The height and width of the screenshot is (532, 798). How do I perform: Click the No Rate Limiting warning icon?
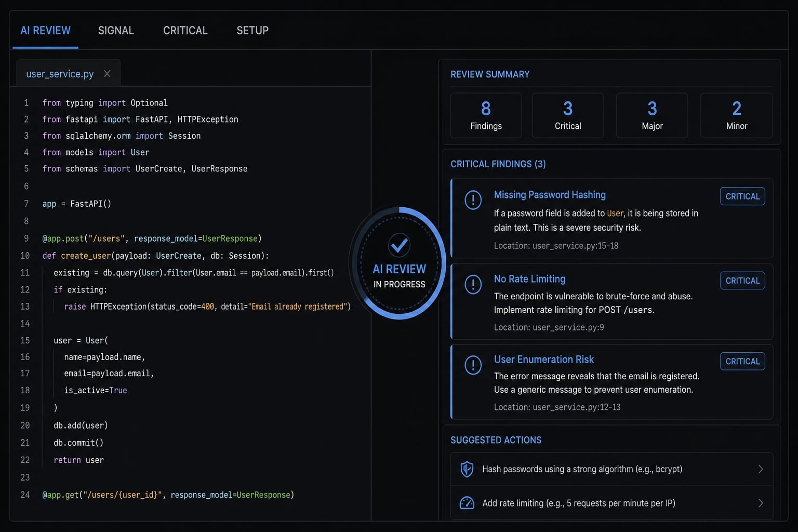[473, 284]
